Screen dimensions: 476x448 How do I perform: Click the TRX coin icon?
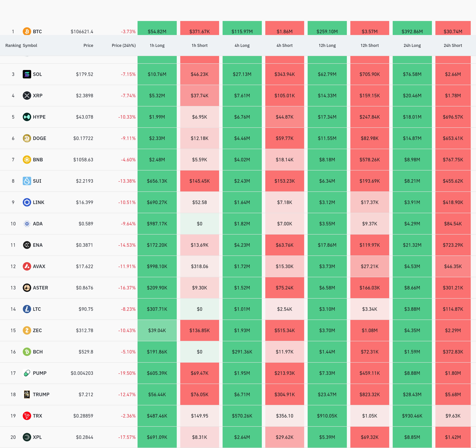(27, 416)
